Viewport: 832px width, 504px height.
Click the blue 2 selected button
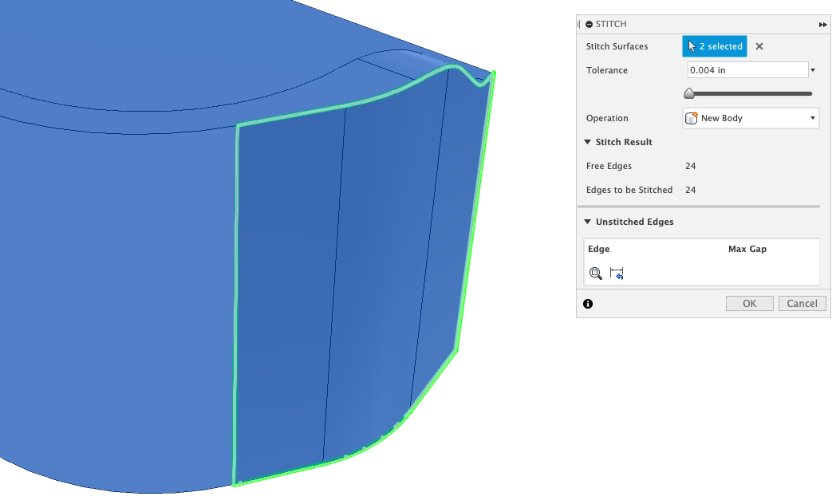714,46
